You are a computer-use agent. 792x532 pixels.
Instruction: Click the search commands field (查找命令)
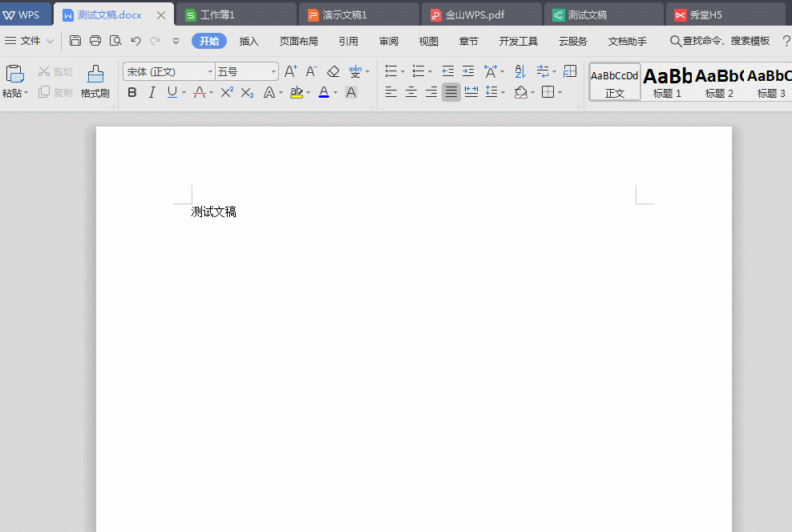(x=720, y=41)
